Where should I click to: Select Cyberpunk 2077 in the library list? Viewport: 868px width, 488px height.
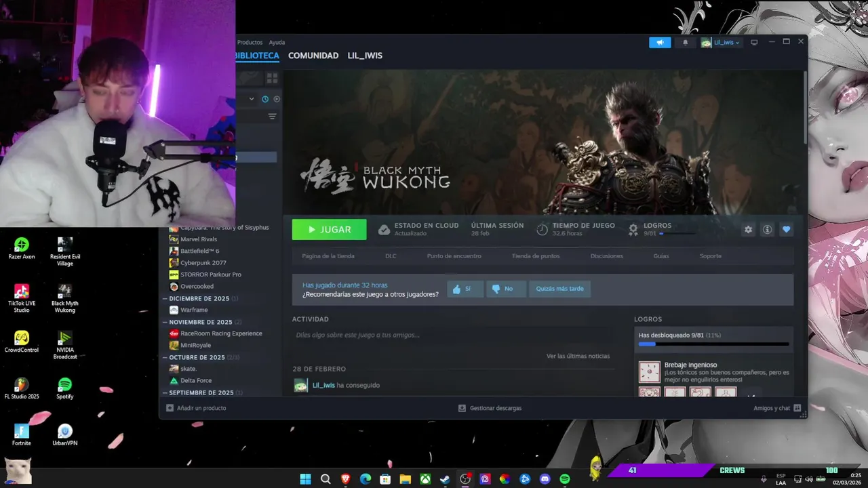203,263
